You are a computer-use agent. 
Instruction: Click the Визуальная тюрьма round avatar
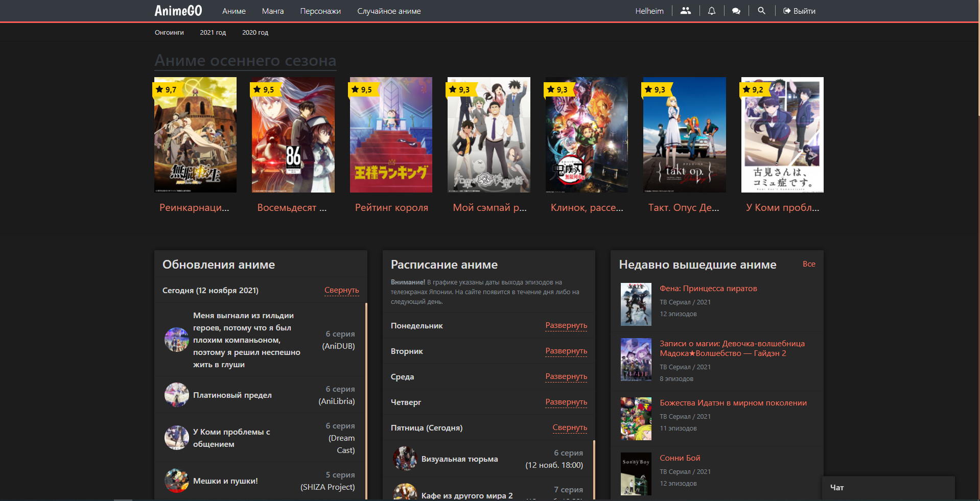point(405,459)
